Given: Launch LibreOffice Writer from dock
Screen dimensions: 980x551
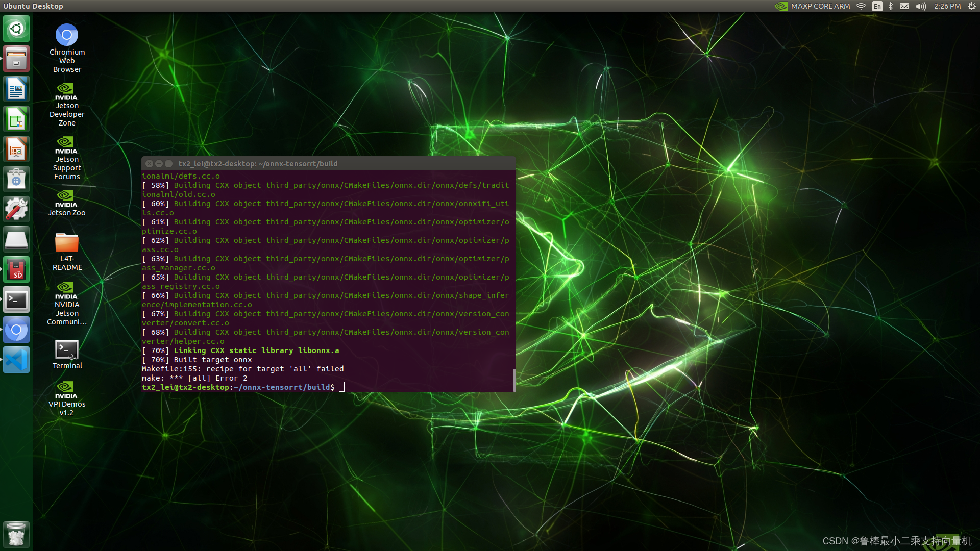Looking at the screenshot, I should [16, 89].
